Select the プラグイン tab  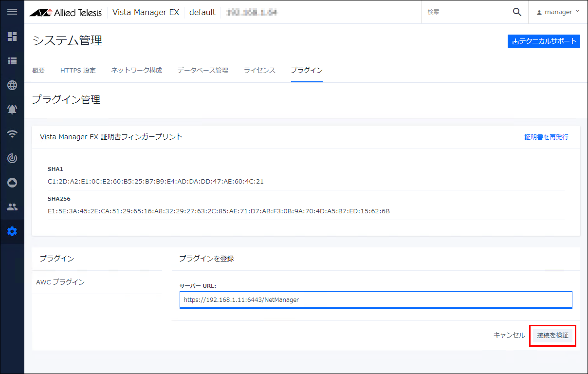click(x=307, y=70)
